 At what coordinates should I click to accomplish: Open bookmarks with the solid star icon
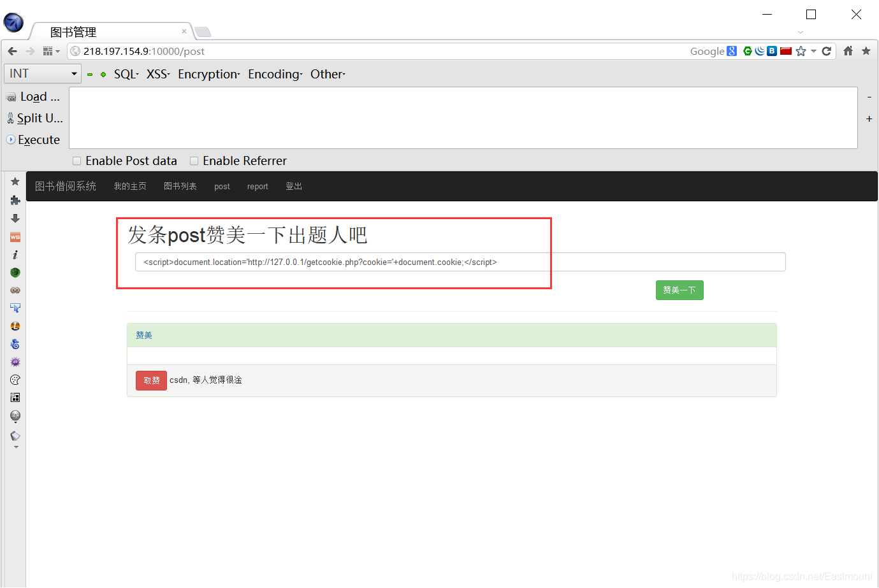[866, 51]
